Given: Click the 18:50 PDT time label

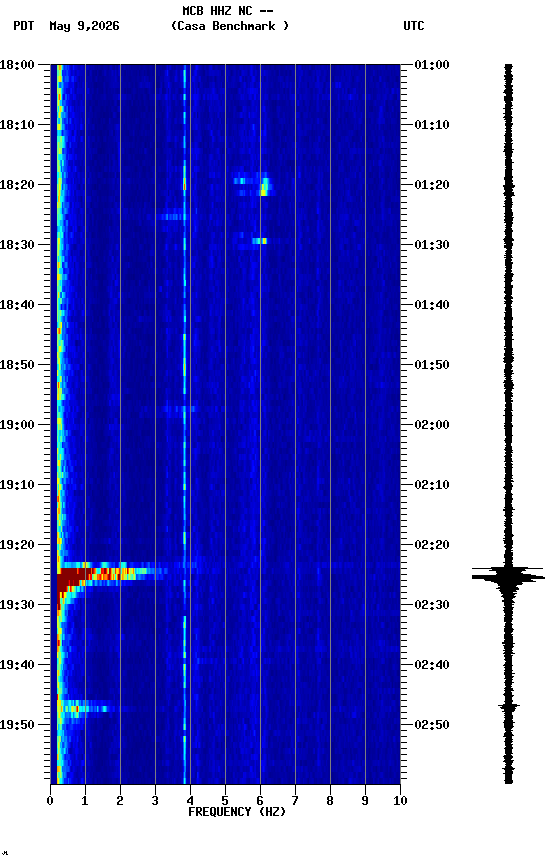Looking at the screenshot, I should tap(17, 365).
